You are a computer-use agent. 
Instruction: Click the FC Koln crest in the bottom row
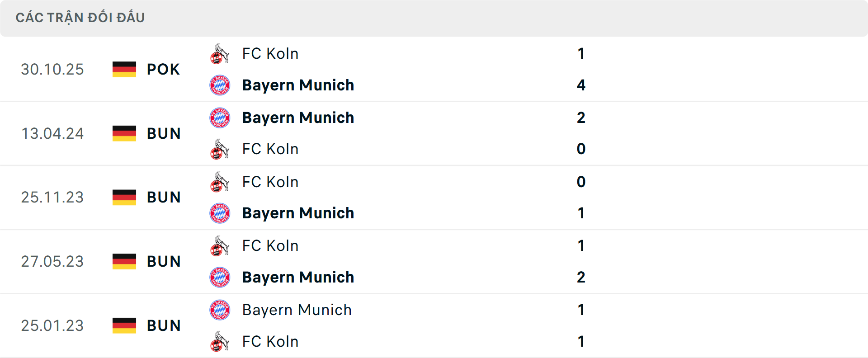(220, 341)
